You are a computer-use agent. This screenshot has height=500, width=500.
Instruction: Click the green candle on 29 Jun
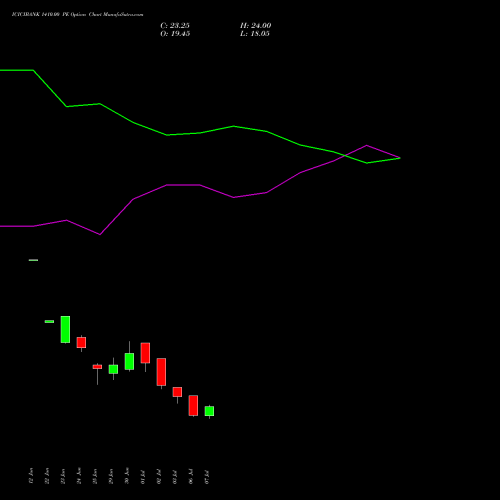[x=113, y=369]
